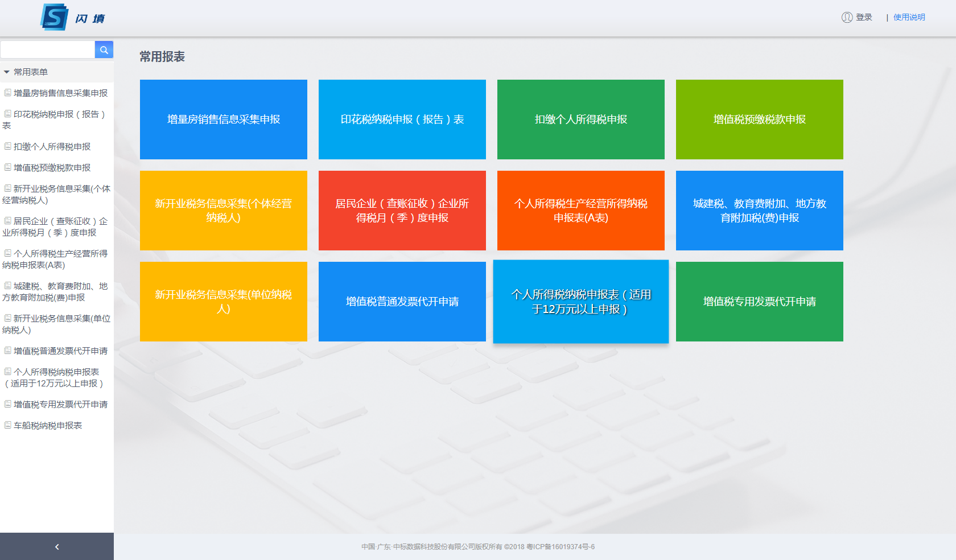The height and width of the screenshot is (560, 956).
Task: Open the 增值税专用发票代开申请 tile
Action: coord(759,302)
